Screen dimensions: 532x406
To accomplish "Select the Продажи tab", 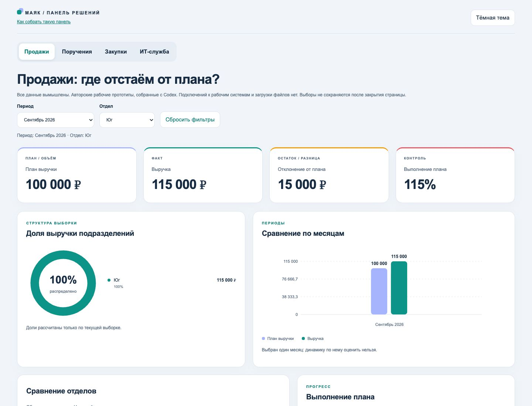I will (37, 52).
